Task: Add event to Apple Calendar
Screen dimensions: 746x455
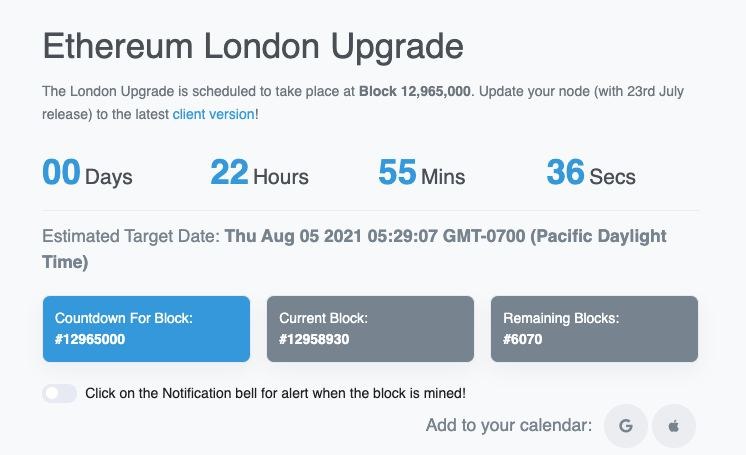Action: tap(674, 426)
